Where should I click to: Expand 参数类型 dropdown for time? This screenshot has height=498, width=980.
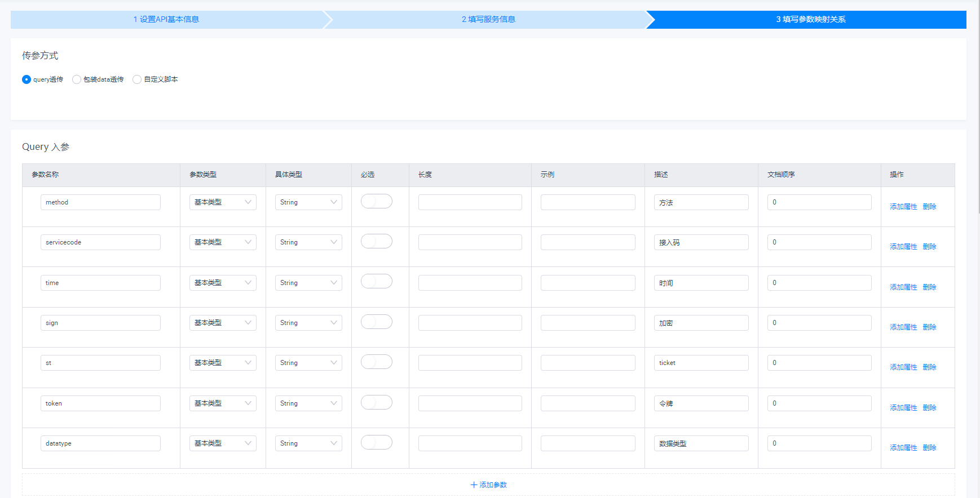click(x=223, y=283)
